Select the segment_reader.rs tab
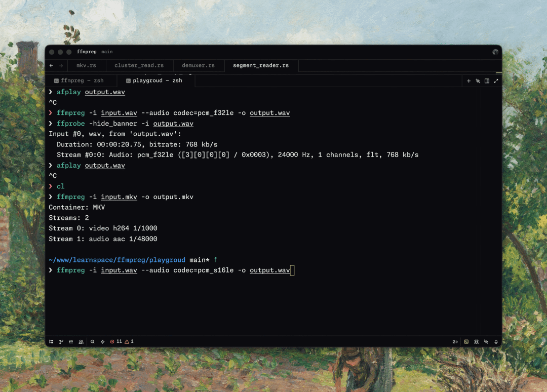Image resolution: width=547 pixels, height=392 pixels. tap(261, 65)
